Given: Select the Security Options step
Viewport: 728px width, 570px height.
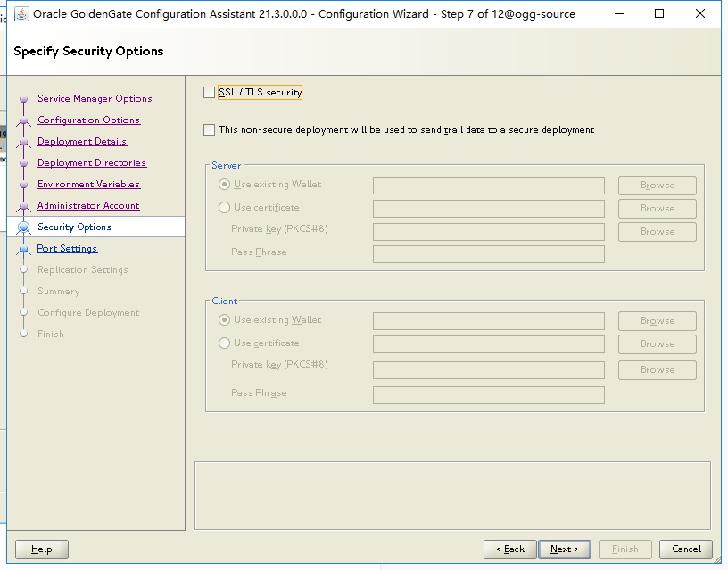Looking at the screenshot, I should [x=74, y=227].
